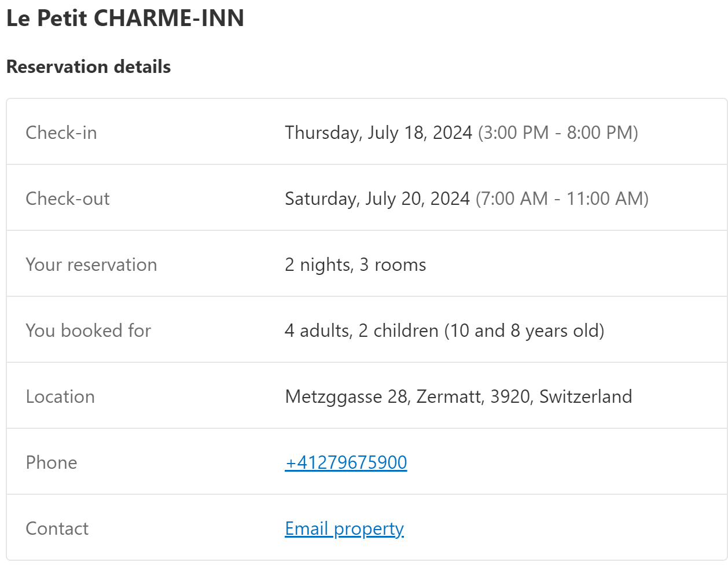This screenshot has width=728, height=566.
Task: Click the Switzerland country text
Action: coord(586,396)
